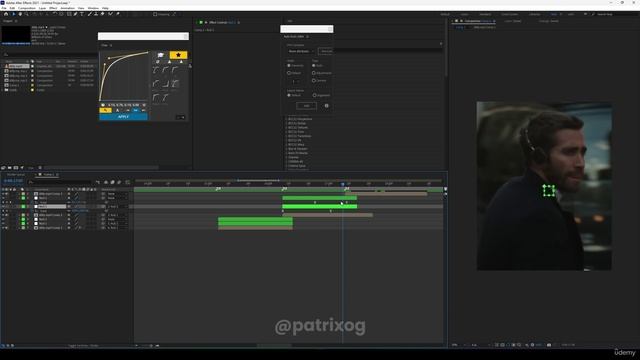Select the first radio option under Type
The image size is (640, 360).
tap(314, 65)
